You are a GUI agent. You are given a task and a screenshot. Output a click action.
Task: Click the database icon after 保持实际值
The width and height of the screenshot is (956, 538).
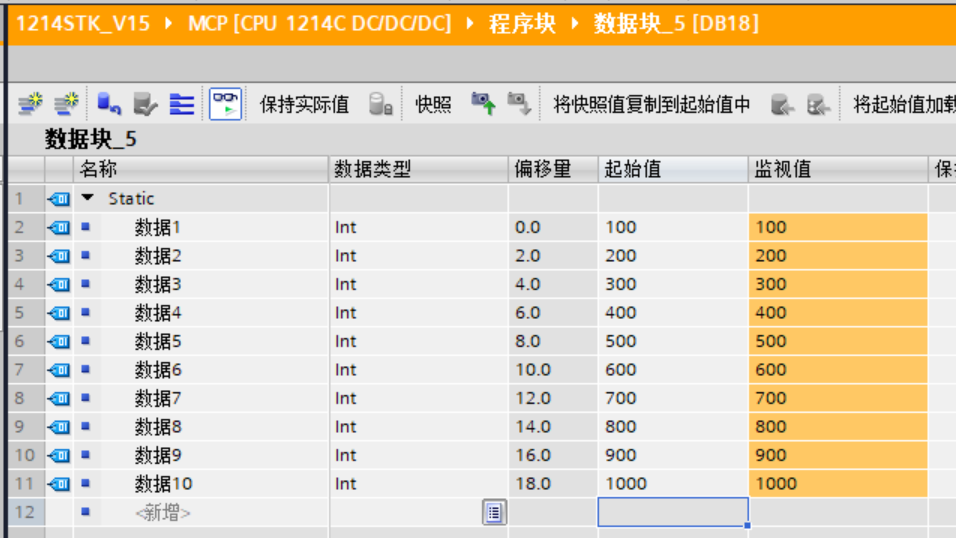point(380,104)
